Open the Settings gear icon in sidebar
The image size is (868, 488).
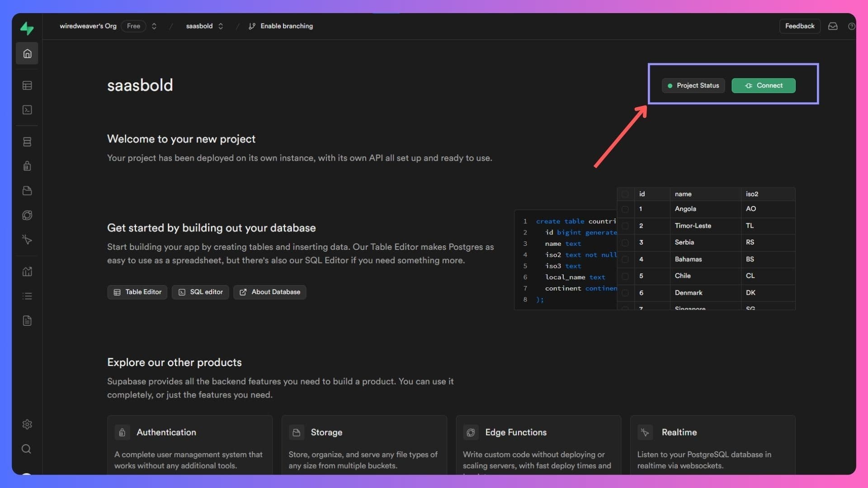pyautogui.click(x=27, y=424)
